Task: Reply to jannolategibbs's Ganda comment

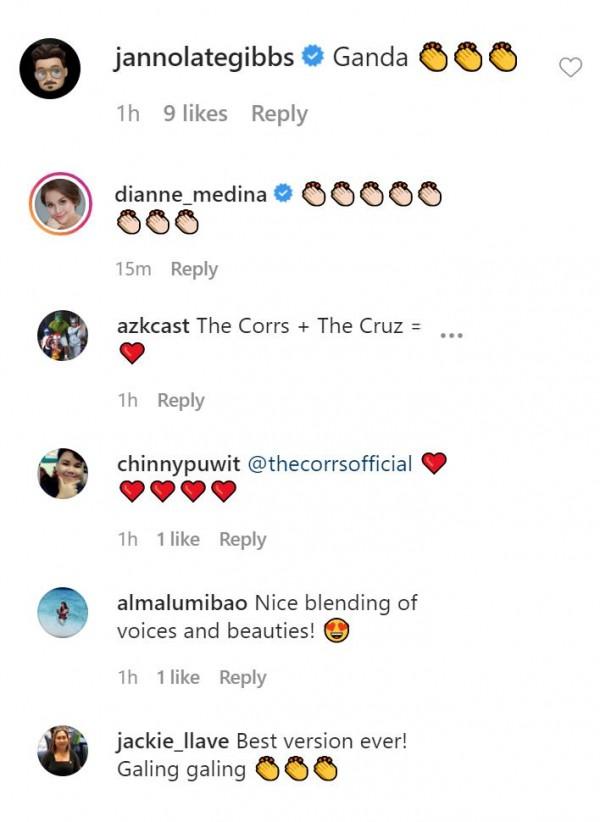Action: tap(279, 114)
